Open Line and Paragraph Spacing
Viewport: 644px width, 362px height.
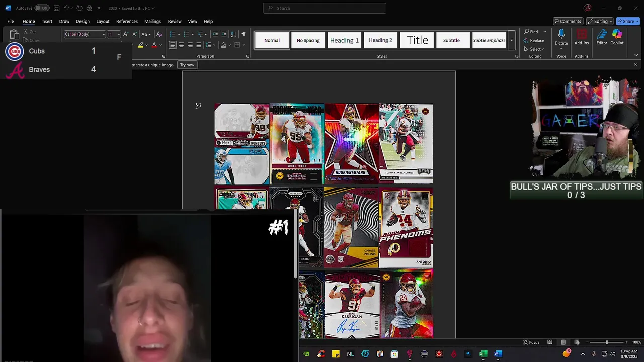[x=210, y=45]
